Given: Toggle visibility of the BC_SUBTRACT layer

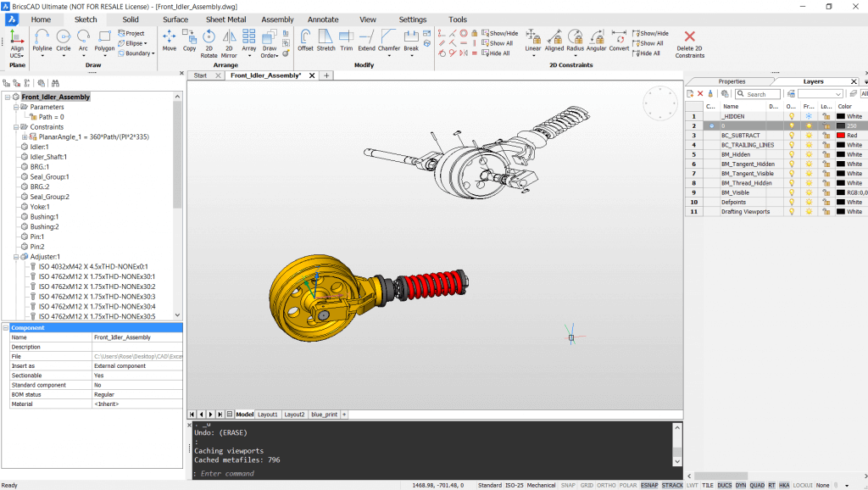Looking at the screenshot, I should click(x=792, y=136).
